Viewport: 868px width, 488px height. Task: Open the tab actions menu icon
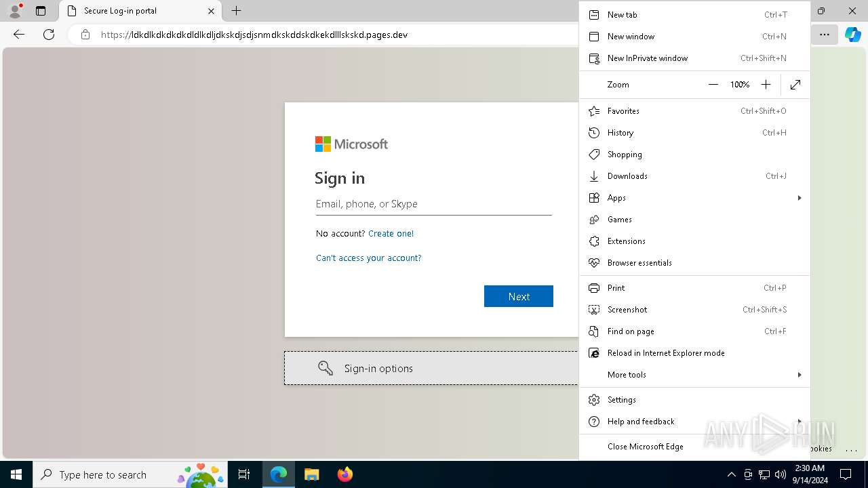pyautogui.click(x=41, y=11)
